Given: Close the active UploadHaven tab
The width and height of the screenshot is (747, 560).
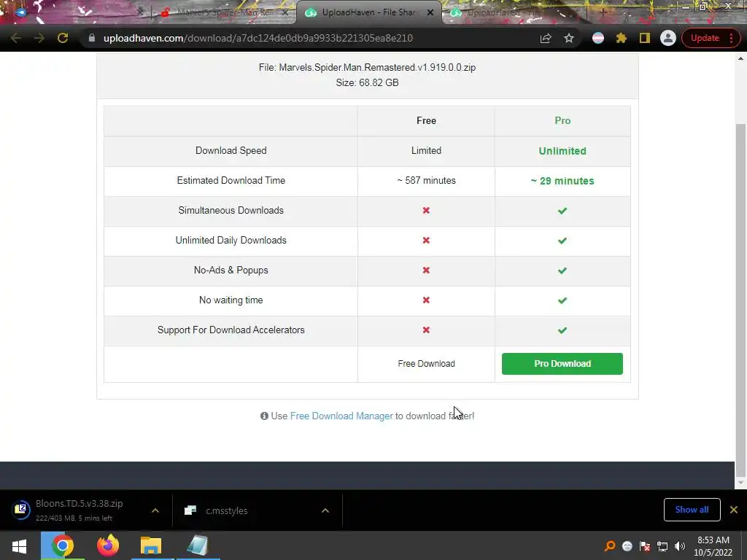Looking at the screenshot, I should click(430, 12).
